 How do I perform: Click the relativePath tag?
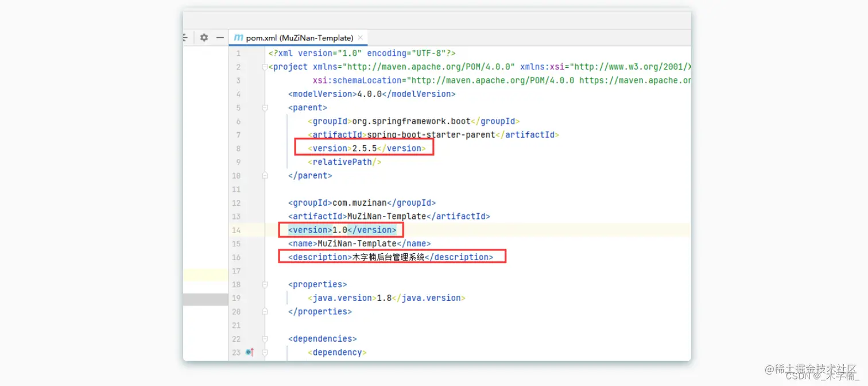[x=344, y=162]
